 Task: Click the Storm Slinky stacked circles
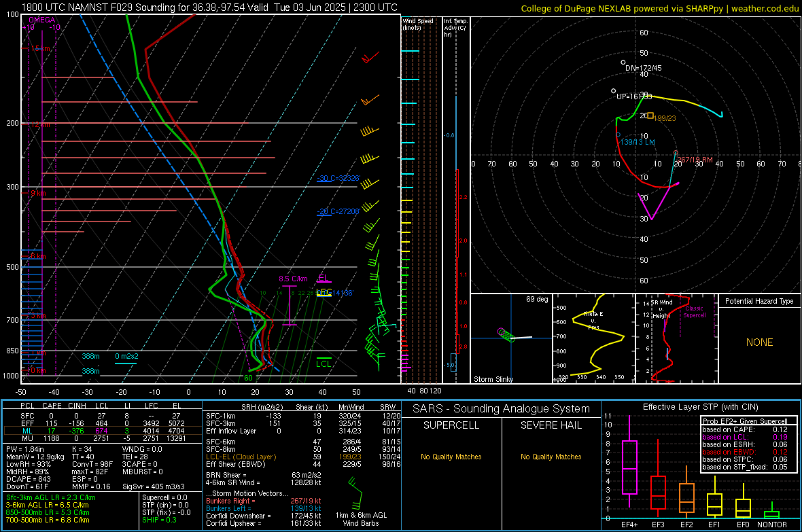(506, 335)
